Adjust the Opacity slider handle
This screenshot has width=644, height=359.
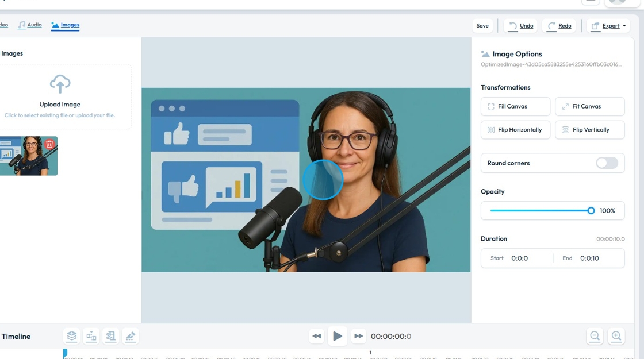[591, 210]
